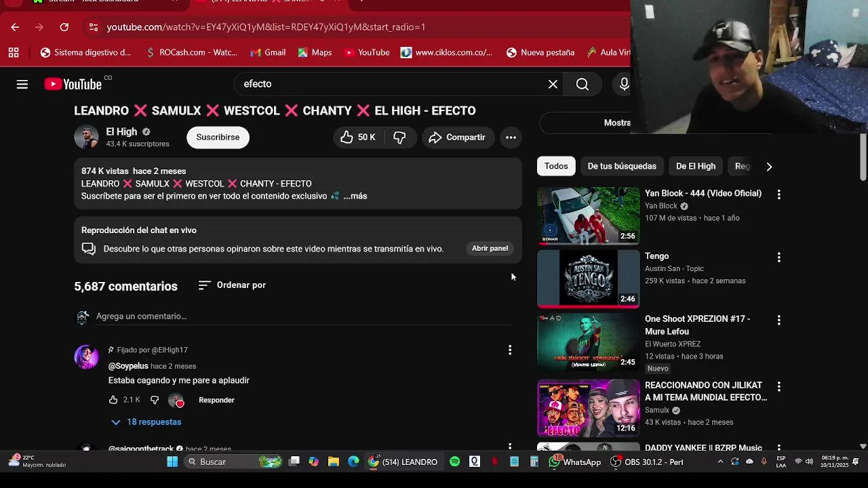Open File Explorer from the taskbar
Viewport: 868px width, 488px height.
click(x=334, y=462)
